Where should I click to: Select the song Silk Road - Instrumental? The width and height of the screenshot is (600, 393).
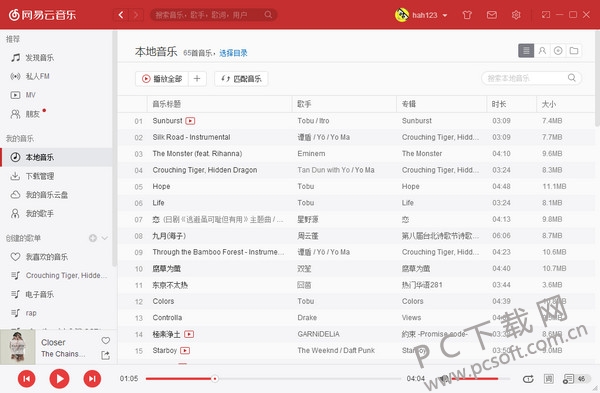tap(191, 137)
